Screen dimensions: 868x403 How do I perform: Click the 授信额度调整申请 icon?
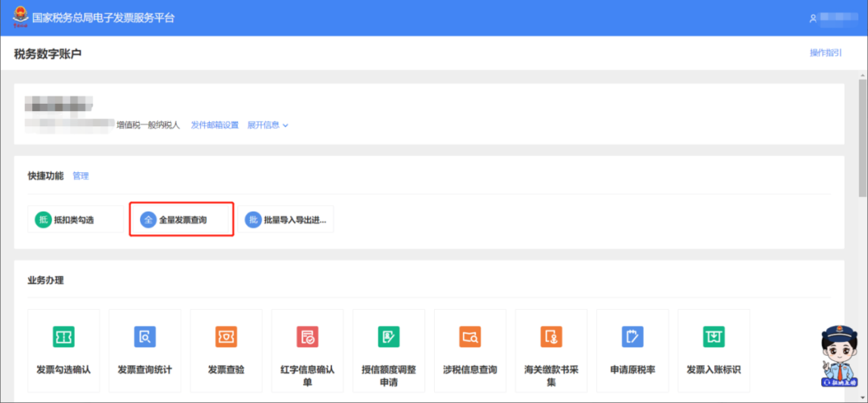(389, 336)
